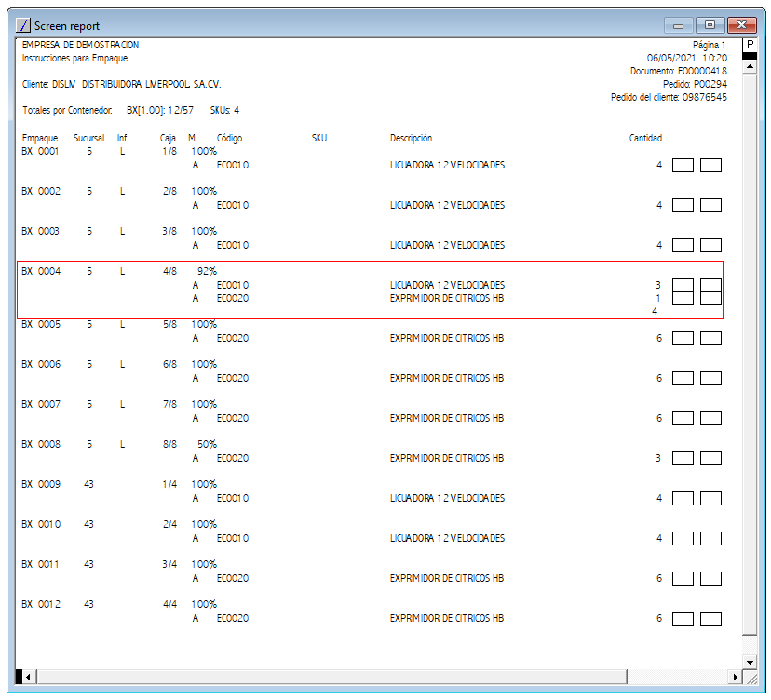The width and height of the screenshot is (771, 700).
Task: Click code 'EC0010' under BX 0009
Action: pos(233,498)
